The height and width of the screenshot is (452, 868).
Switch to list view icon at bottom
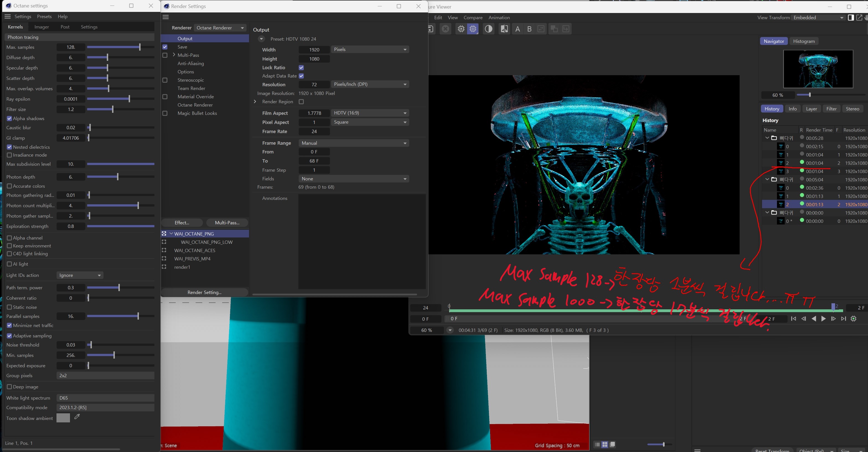click(x=597, y=445)
